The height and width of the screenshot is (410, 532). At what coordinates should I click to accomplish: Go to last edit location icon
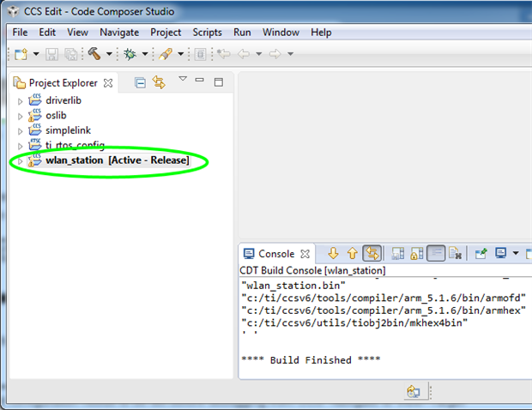(224, 53)
